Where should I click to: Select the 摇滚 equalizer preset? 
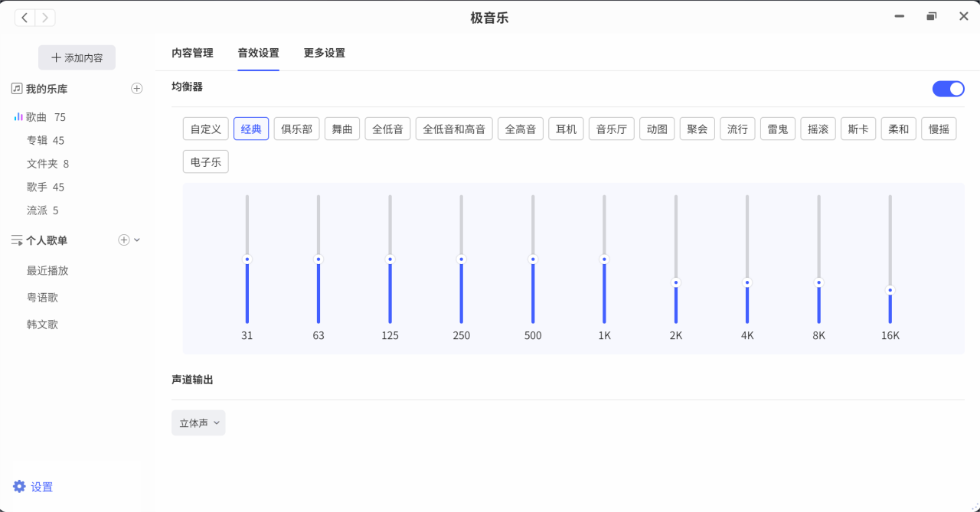[x=818, y=129]
